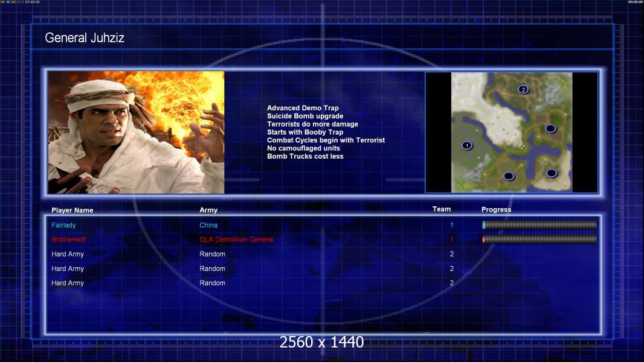This screenshot has height=362, width=644.
Task: Select the Fairlady player name
Action: pyautogui.click(x=63, y=225)
